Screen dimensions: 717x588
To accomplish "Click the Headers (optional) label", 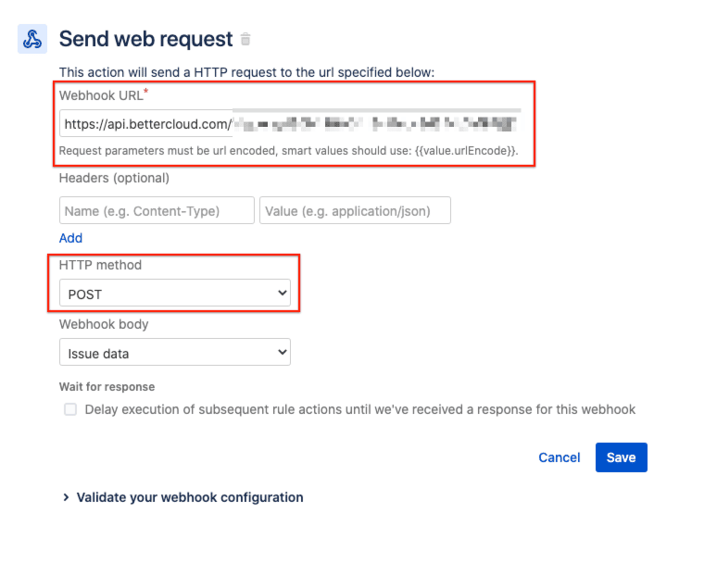I will (114, 178).
